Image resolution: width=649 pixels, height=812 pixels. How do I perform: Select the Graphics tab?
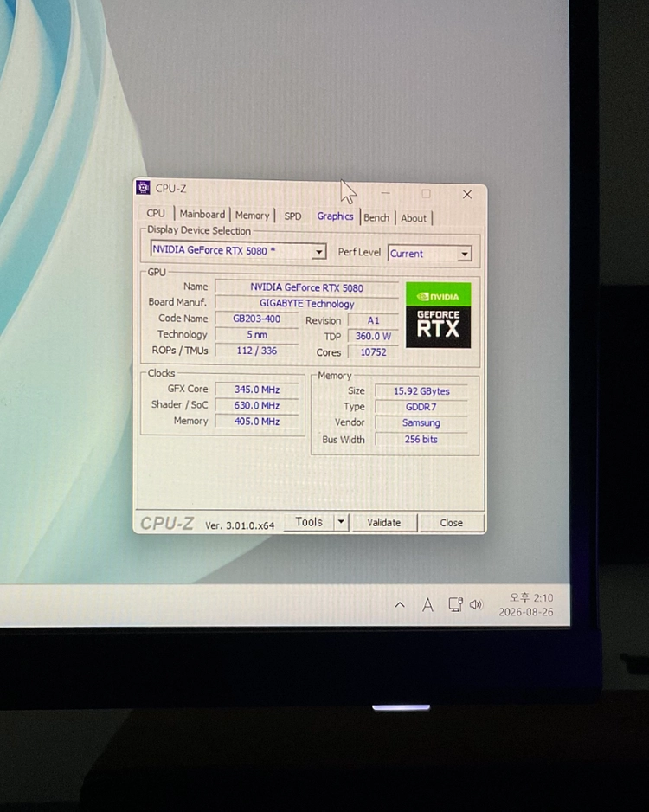coord(335,216)
